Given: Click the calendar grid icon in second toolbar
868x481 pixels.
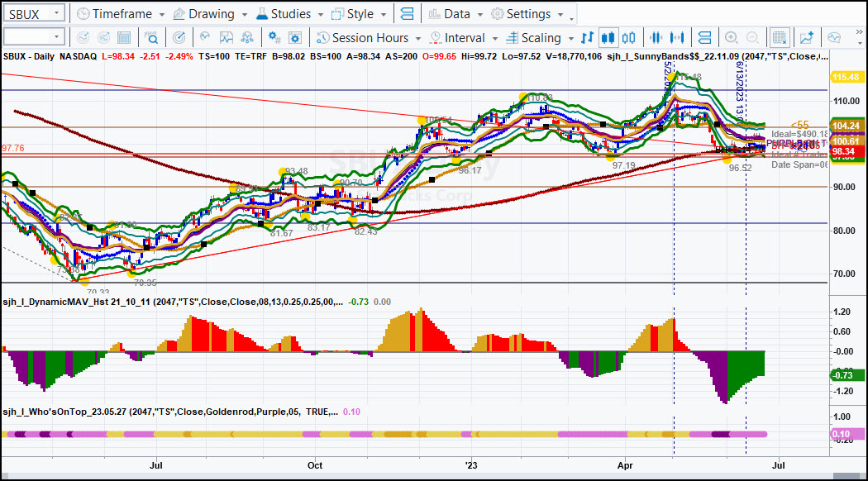Looking at the screenshot, I should point(124,38).
